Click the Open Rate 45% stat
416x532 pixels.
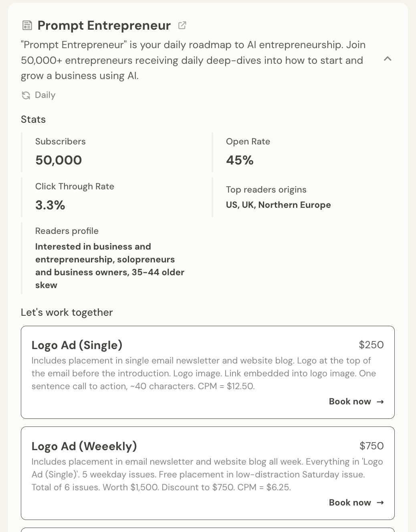[x=240, y=160]
